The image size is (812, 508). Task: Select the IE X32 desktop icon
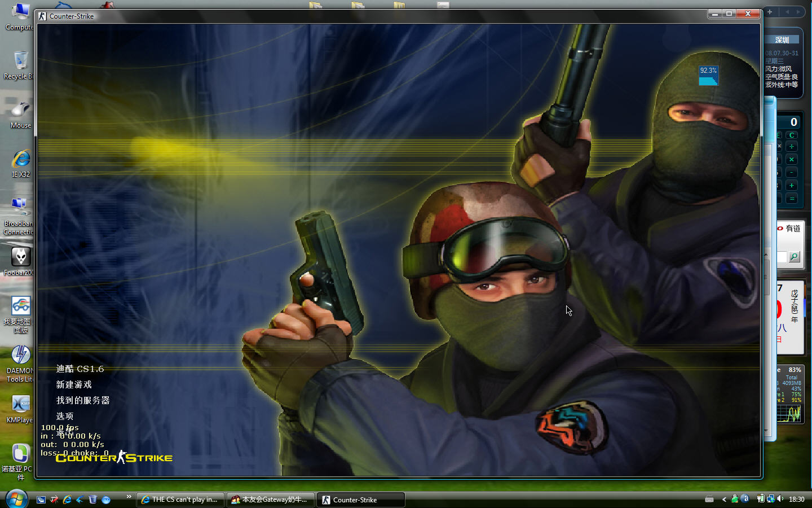pos(21,164)
